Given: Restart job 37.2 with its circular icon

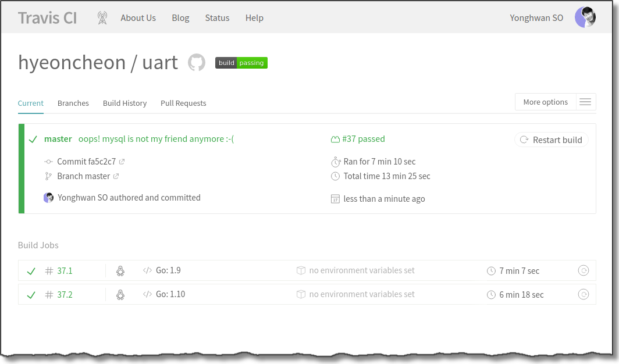Looking at the screenshot, I should click(x=583, y=294).
